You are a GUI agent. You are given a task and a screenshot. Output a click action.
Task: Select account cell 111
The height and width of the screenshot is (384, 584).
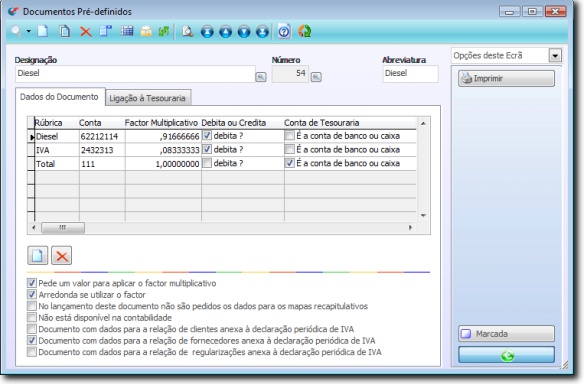point(102,164)
